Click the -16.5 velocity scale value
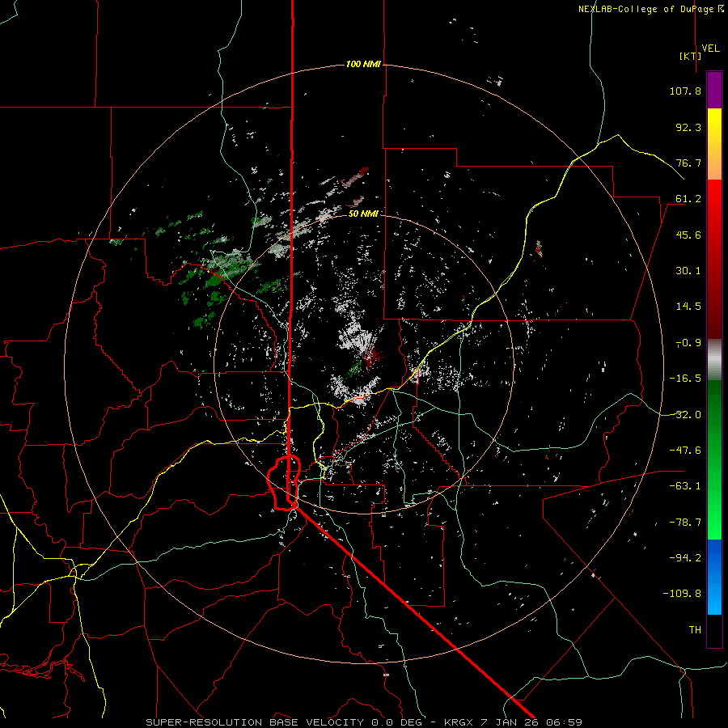 pos(685,379)
